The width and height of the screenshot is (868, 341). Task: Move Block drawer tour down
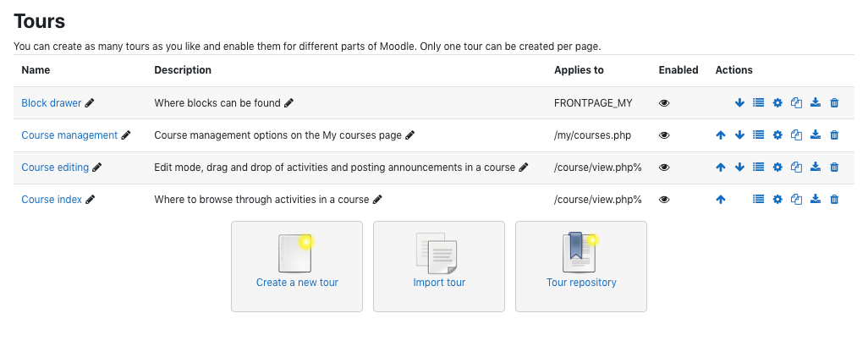[x=739, y=103]
